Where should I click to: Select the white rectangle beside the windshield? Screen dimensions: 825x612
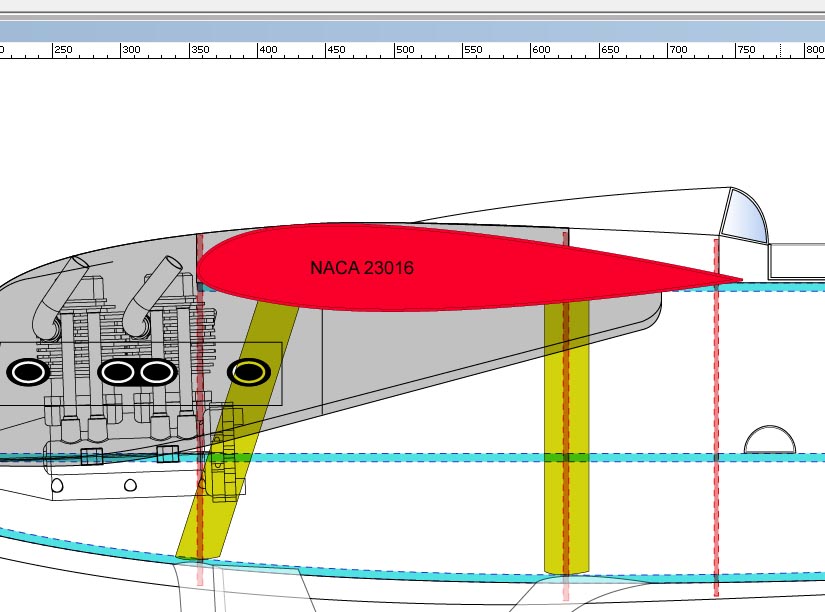click(x=797, y=261)
